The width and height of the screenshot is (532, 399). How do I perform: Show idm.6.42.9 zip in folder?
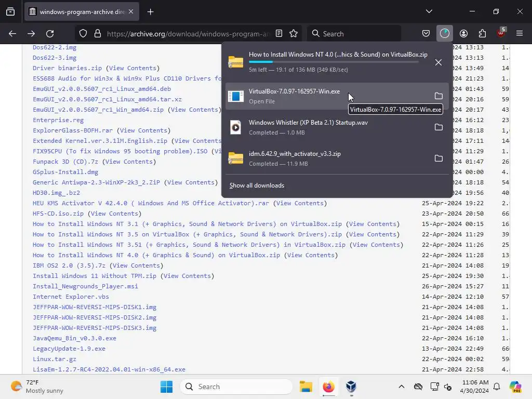(438, 158)
